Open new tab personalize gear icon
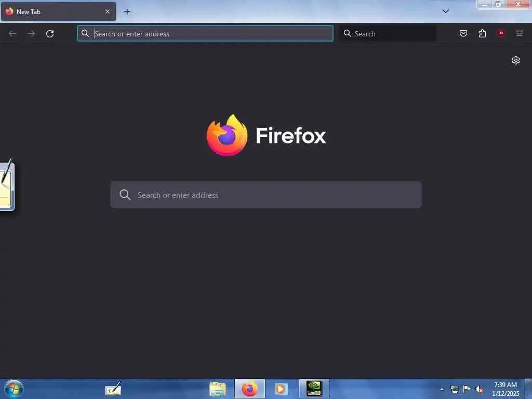Screen dimensions: 532x399 pos(516,60)
